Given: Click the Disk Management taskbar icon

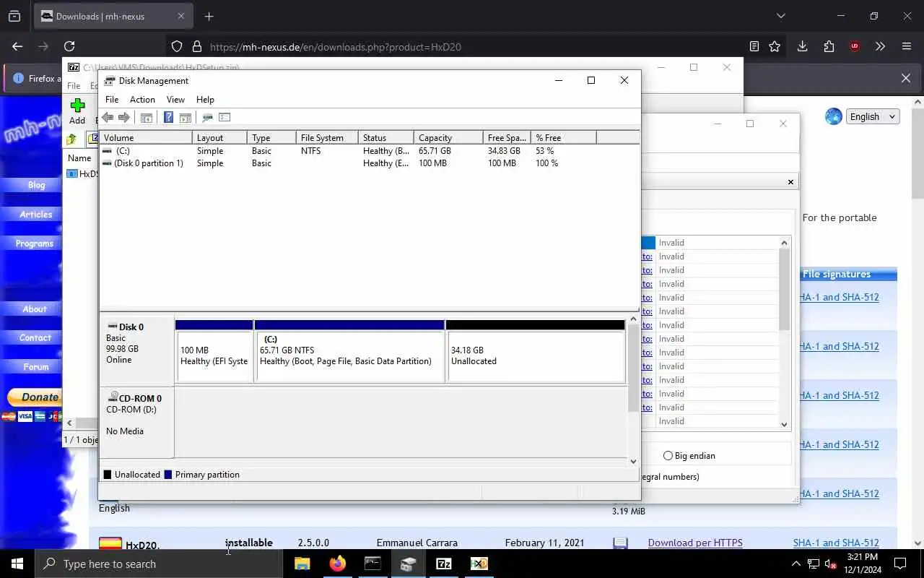Looking at the screenshot, I should click(408, 564).
